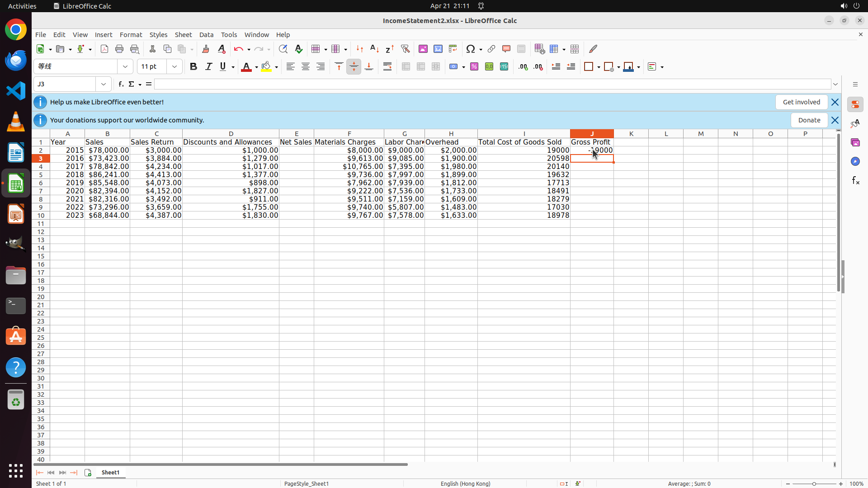Click the formula input line
This screenshot has height=488, width=868.
pos(492,84)
